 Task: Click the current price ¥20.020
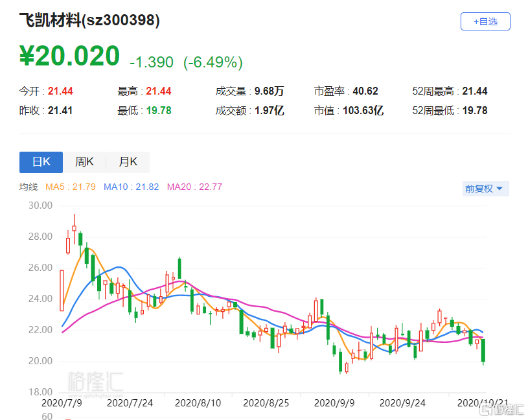tap(69, 56)
